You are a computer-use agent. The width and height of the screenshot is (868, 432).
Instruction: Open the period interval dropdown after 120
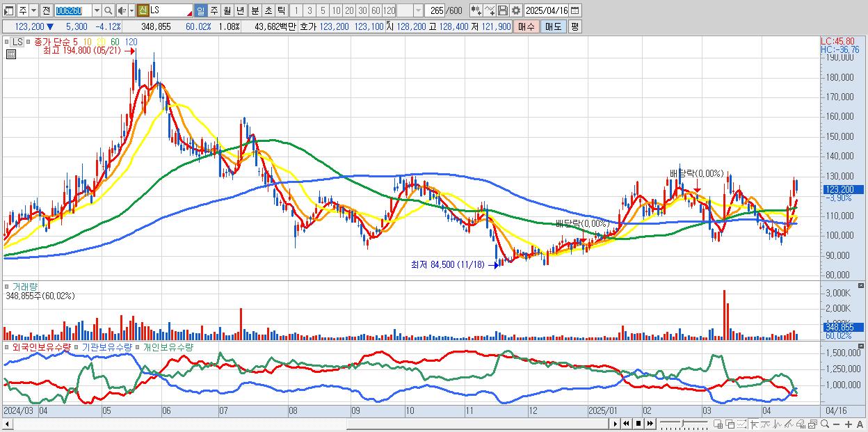click(x=418, y=10)
